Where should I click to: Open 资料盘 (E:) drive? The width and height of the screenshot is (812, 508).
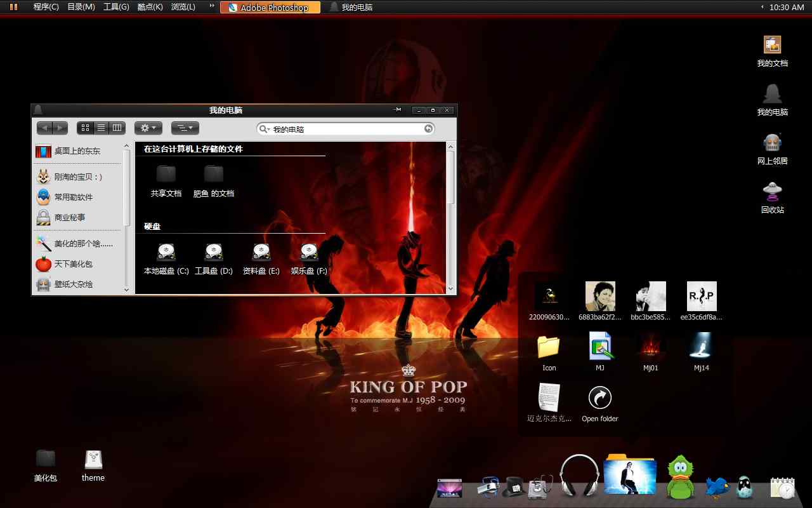(261, 259)
